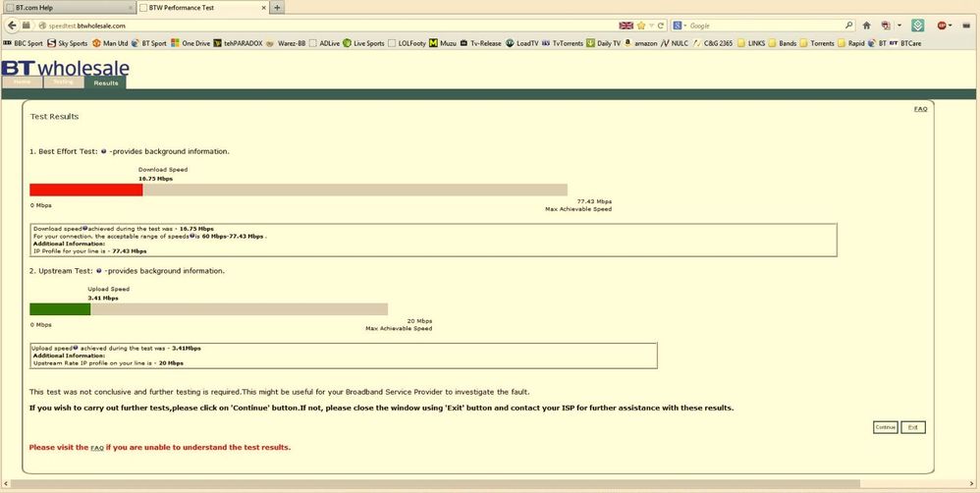980x493 pixels.
Task: Open the tehPARADOX bookmark
Action: (238, 43)
